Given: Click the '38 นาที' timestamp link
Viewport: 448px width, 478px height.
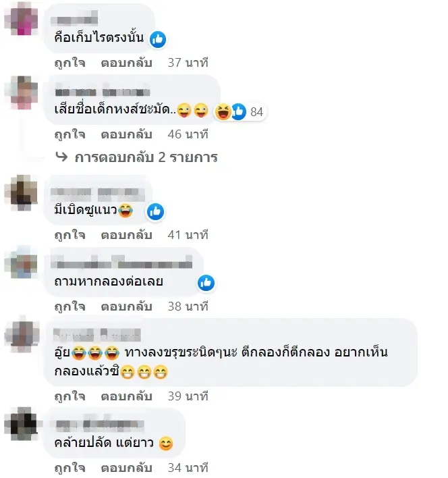Looking at the screenshot, I should point(188,307).
